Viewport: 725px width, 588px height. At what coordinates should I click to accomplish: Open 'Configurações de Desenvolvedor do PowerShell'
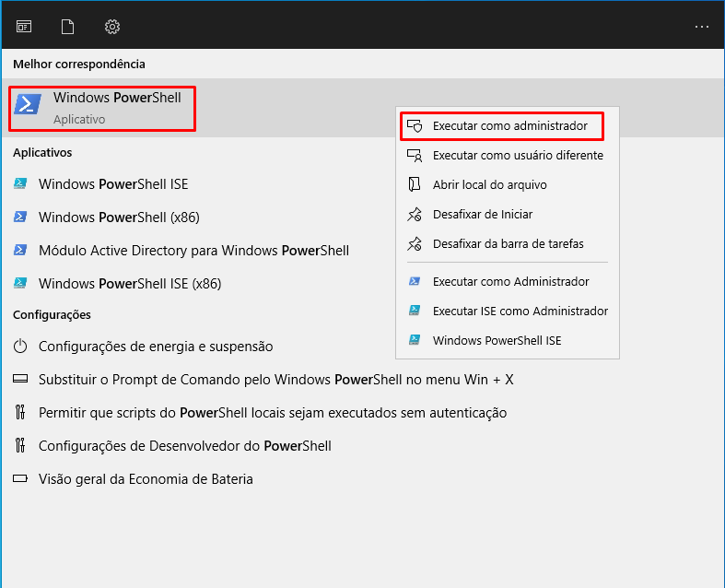click(184, 446)
